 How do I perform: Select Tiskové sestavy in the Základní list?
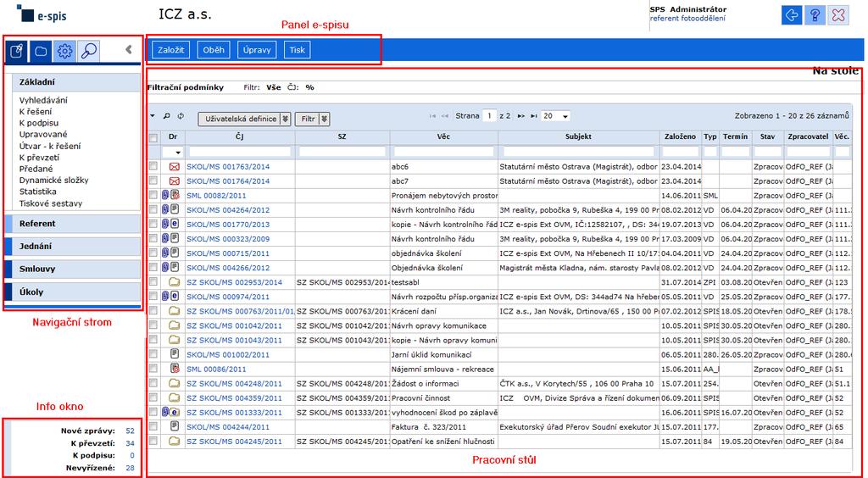pos(51,203)
